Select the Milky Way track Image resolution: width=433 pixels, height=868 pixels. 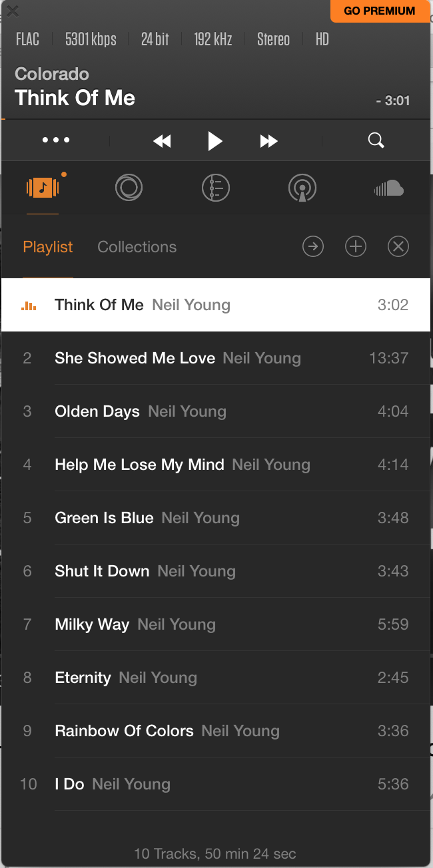(x=92, y=624)
